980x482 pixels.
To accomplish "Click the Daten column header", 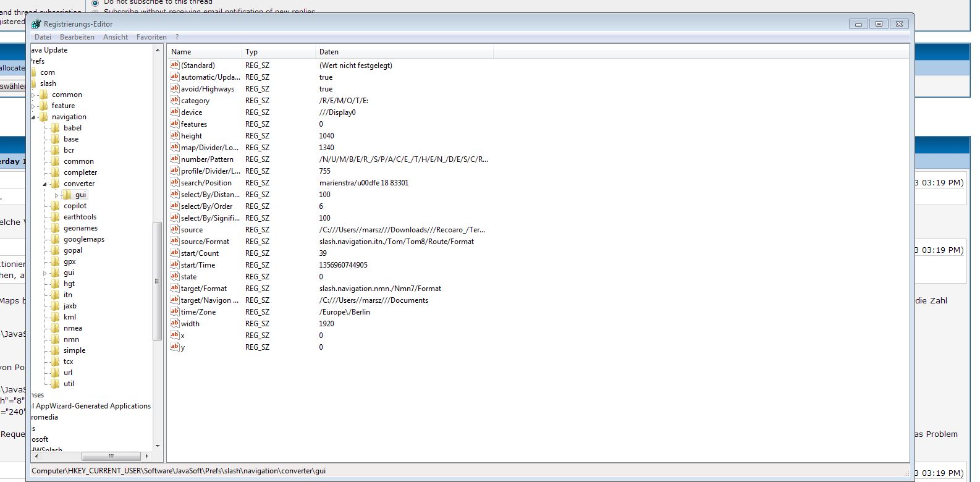I will (x=329, y=52).
